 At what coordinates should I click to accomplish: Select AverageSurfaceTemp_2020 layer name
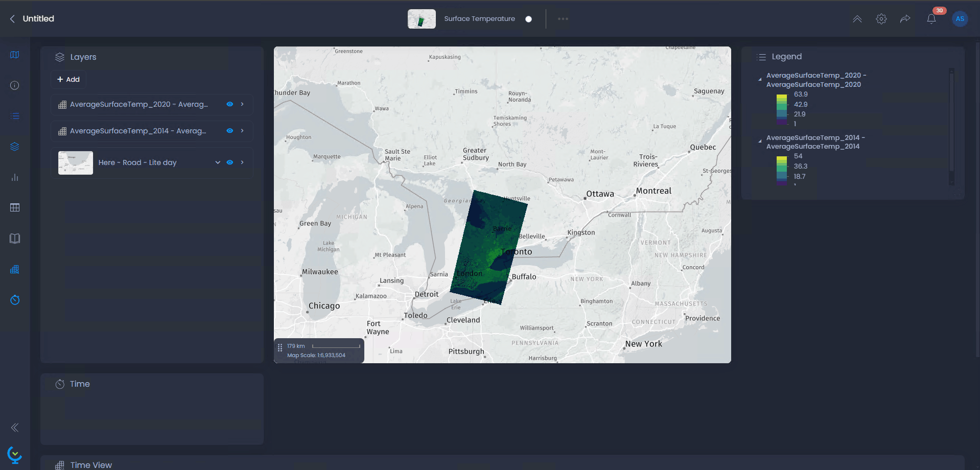[139, 104]
